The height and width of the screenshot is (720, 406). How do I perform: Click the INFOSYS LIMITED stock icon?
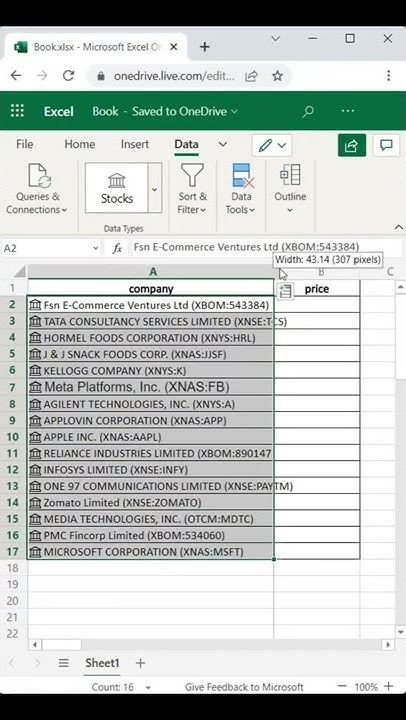[x=35, y=470]
